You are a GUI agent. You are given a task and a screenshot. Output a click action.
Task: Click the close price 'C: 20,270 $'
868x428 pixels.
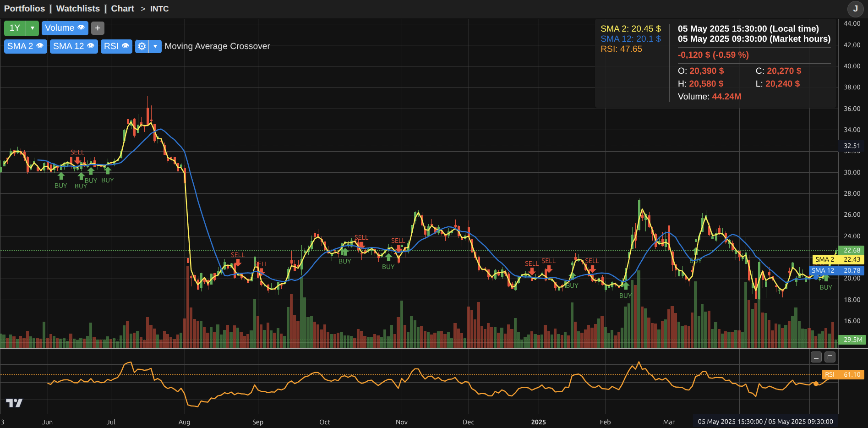(778, 71)
